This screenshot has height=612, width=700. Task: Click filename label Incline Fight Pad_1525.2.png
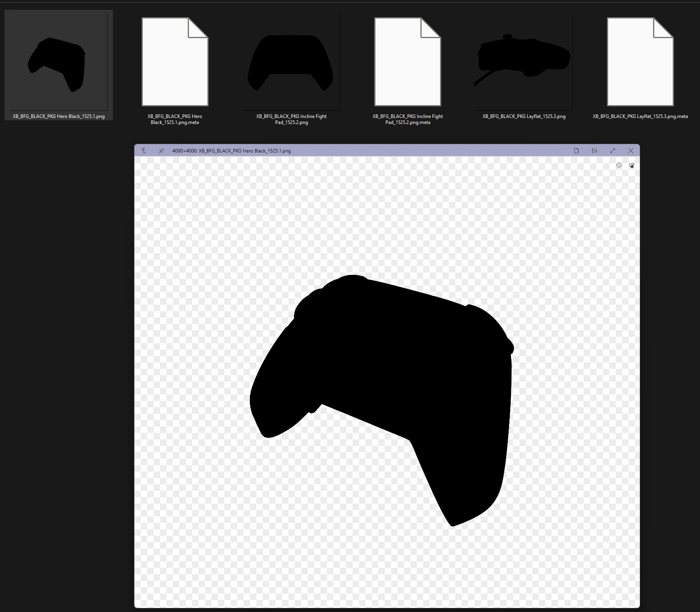click(x=292, y=119)
